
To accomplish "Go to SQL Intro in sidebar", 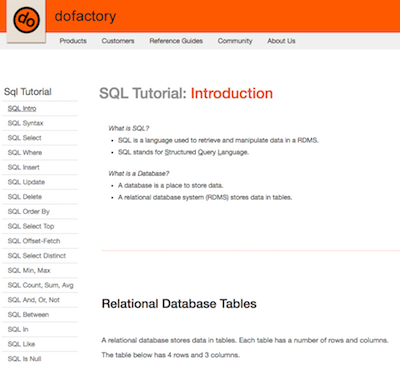I will pyautogui.click(x=22, y=109).
